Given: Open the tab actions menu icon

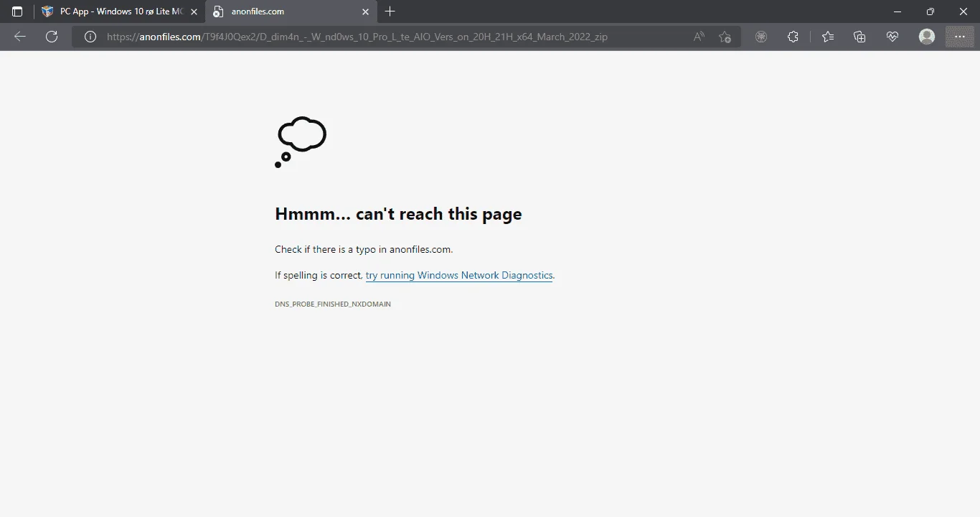Looking at the screenshot, I should tap(17, 11).
